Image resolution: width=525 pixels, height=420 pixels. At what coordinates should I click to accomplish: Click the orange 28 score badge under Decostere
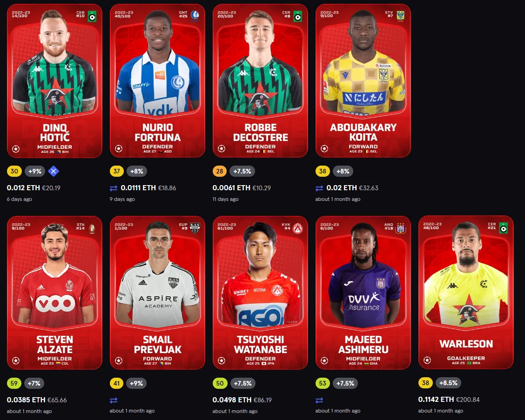click(220, 171)
